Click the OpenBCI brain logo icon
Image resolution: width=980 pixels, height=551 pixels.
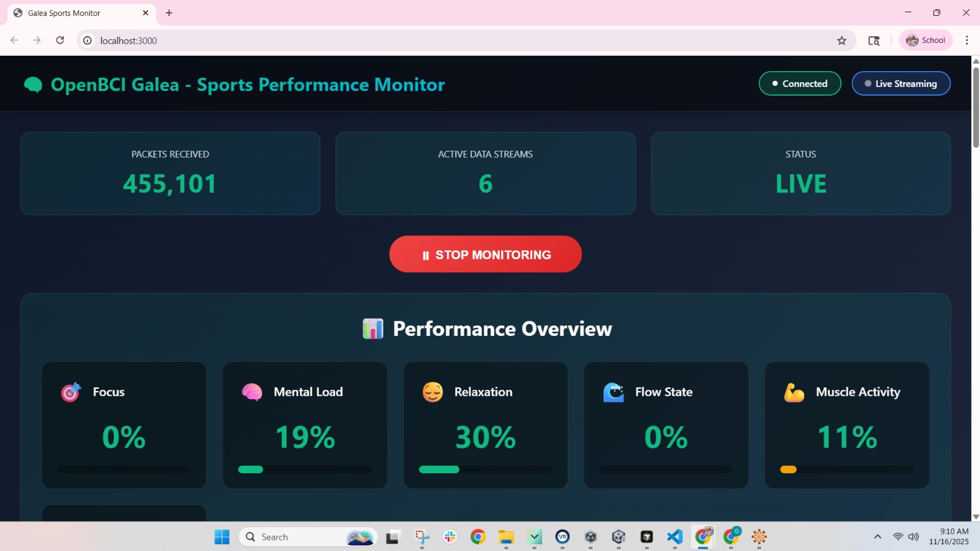pos(33,85)
